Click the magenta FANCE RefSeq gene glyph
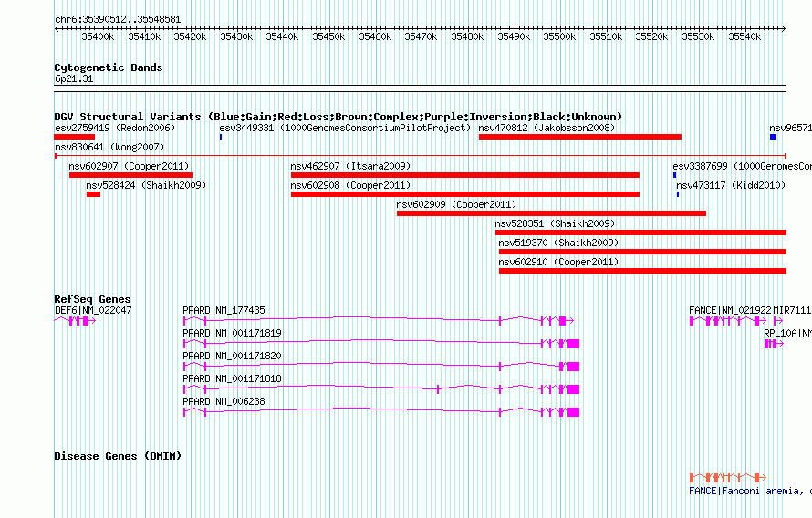 tap(727, 321)
